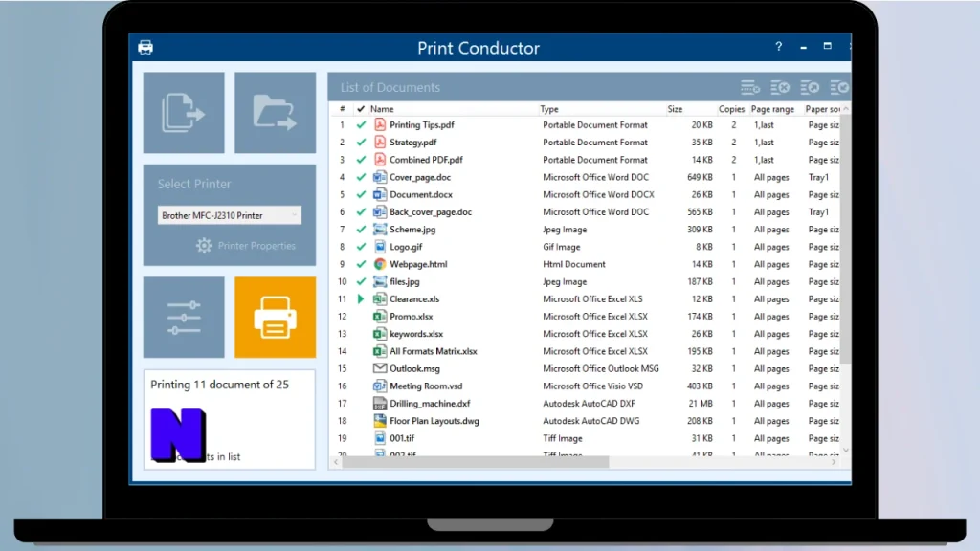Uncheck the checkmark for Cover_page.doc
This screenshot has height=551, width=980.
[x=361, y=177]
